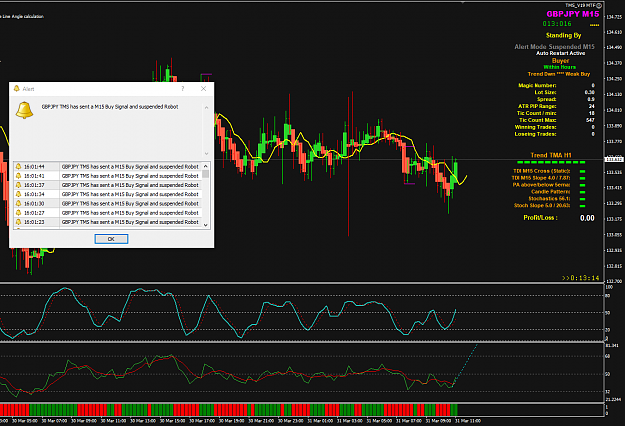Click the 'Tic Count Max:' label
Viewport: 625px width, 426px height.
click(x=537, y=120)
